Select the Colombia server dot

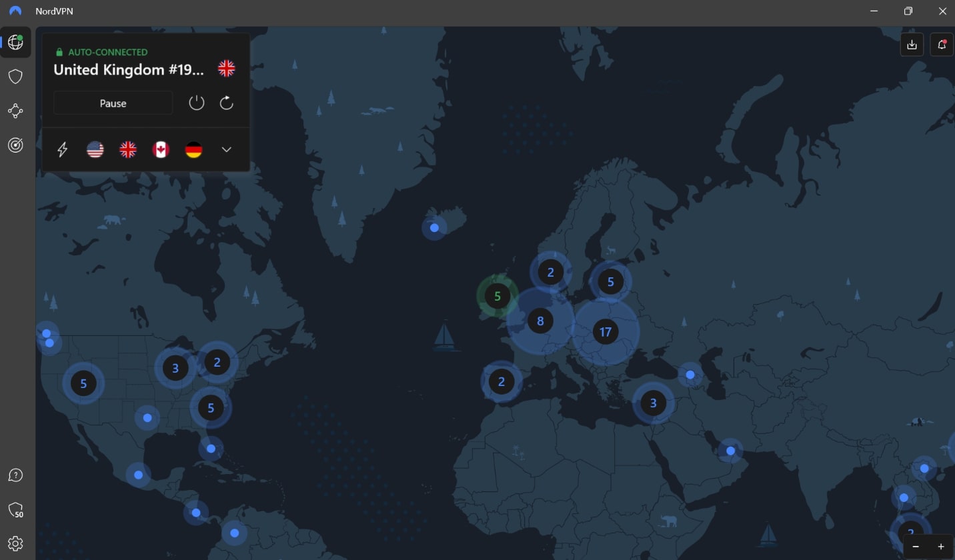tap(234, 533)
